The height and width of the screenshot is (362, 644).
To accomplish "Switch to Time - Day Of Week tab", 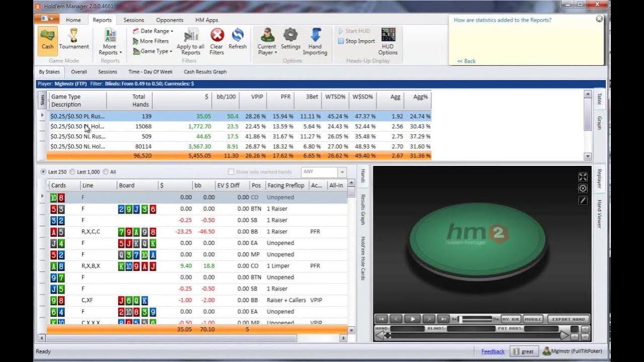I will [x=150, y=72].
